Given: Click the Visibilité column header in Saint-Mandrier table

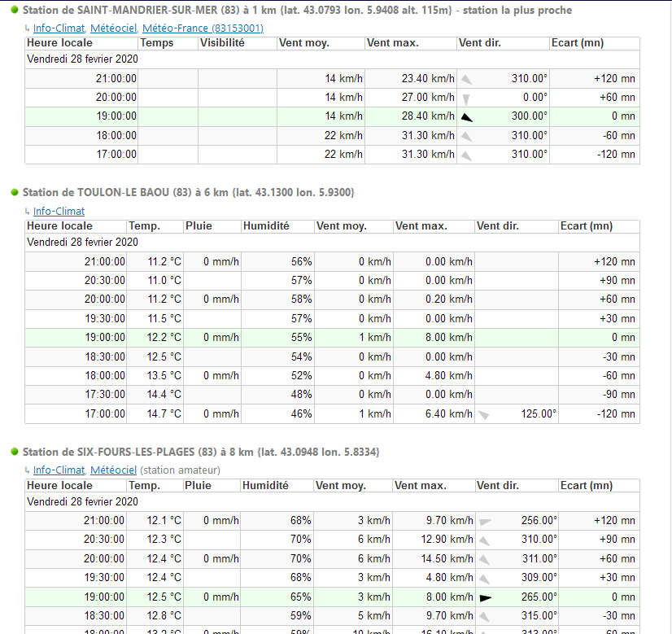Looking at the screenshot, I should 222,42.
